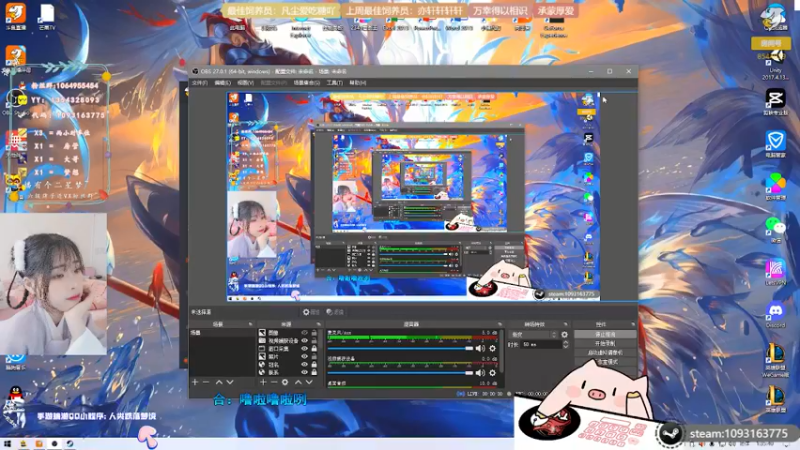Adjust the 麦克风/Aux volume slider
The image size is (800, 450).
(401, 348)
